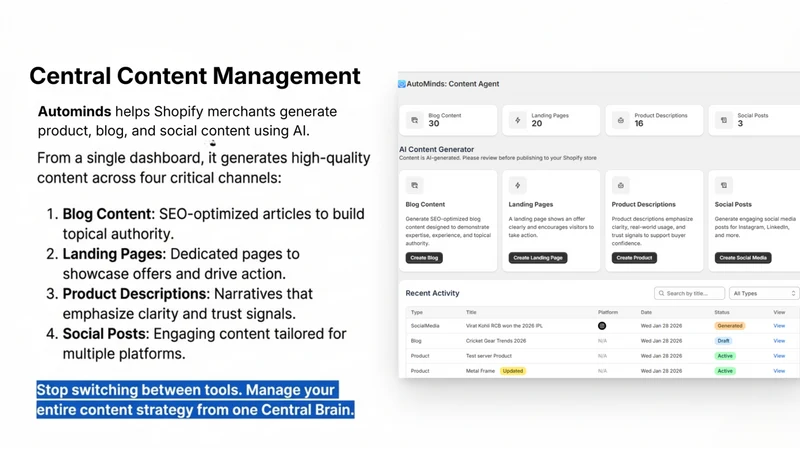Click 'Blog Content' in the numbered list
Viewport: 800px width, 450px height.
click(x=107, y=214)
